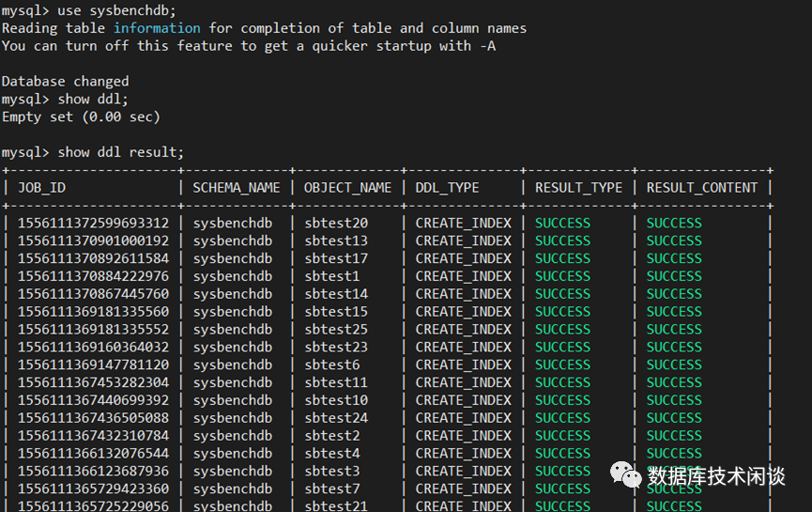Image resolution: width=812 pixels, height=512 pixels.
Task: Click the JOB_ID column header
Action: click(x=41, y=187)
